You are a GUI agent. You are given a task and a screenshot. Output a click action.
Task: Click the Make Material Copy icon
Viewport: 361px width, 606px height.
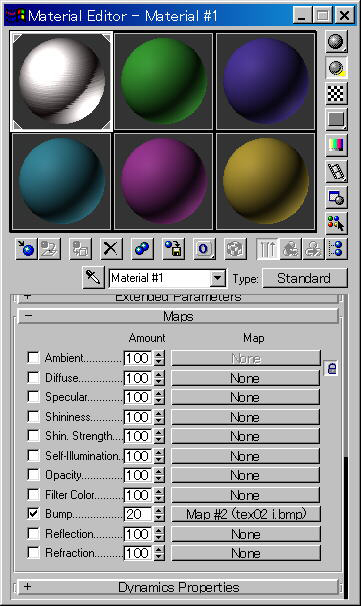pos(142,249)
